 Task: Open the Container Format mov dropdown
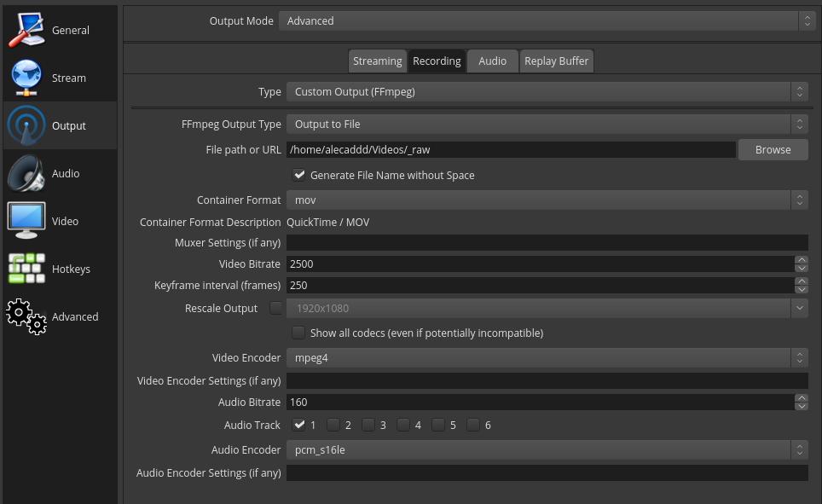pyautogui.click(x=547, y=200)
